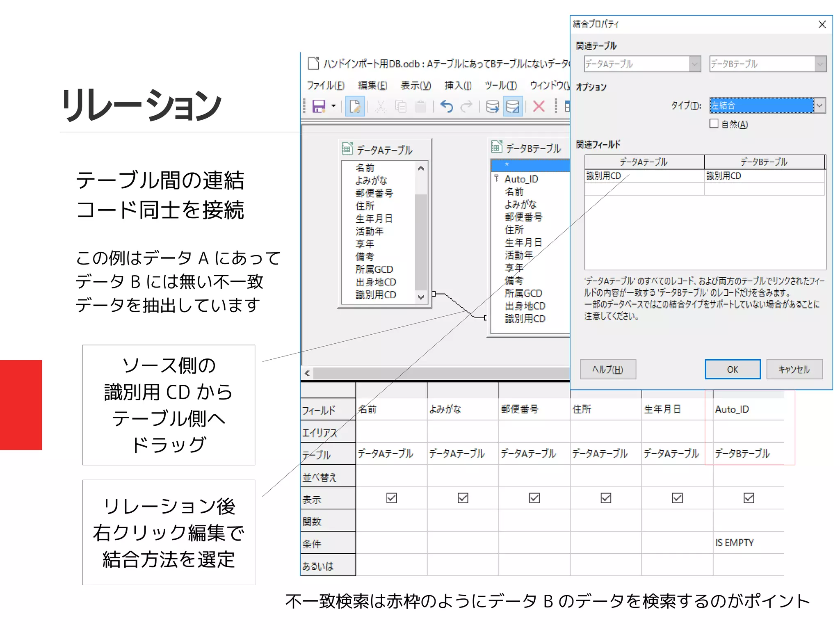840x630 pixels.
Task: Open the save dropdown arrow in the toolbar
Action: tap(333, 107)
